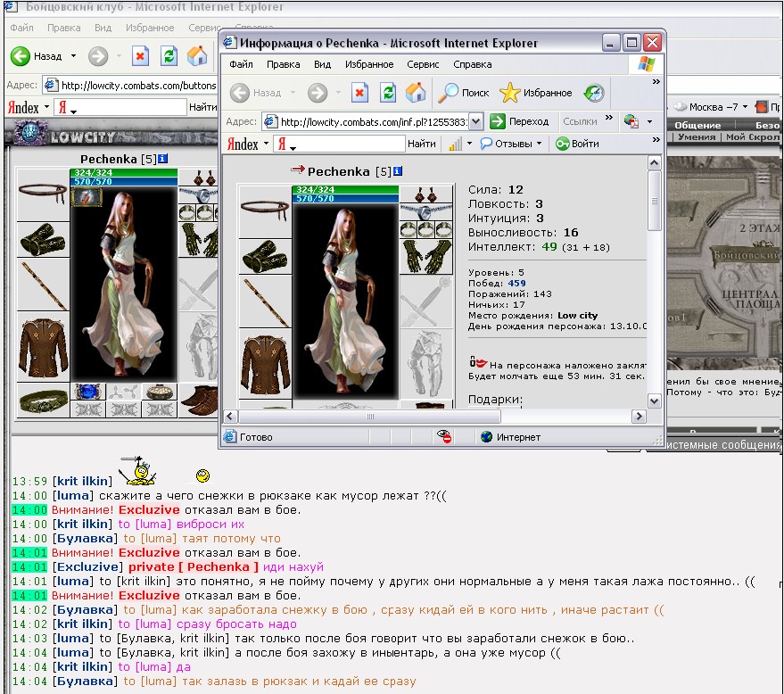Open address dropdown in info window
The width and height of the screenshot is (784, 694).
click(x=476, y=121)
